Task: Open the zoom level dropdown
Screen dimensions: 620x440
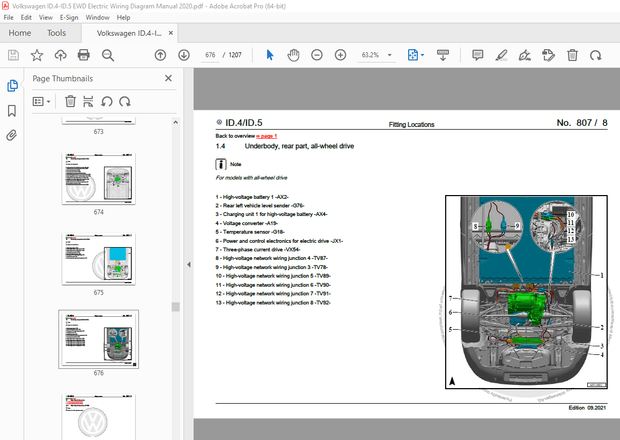Action: pyautogui.click(x=390, y=55)
